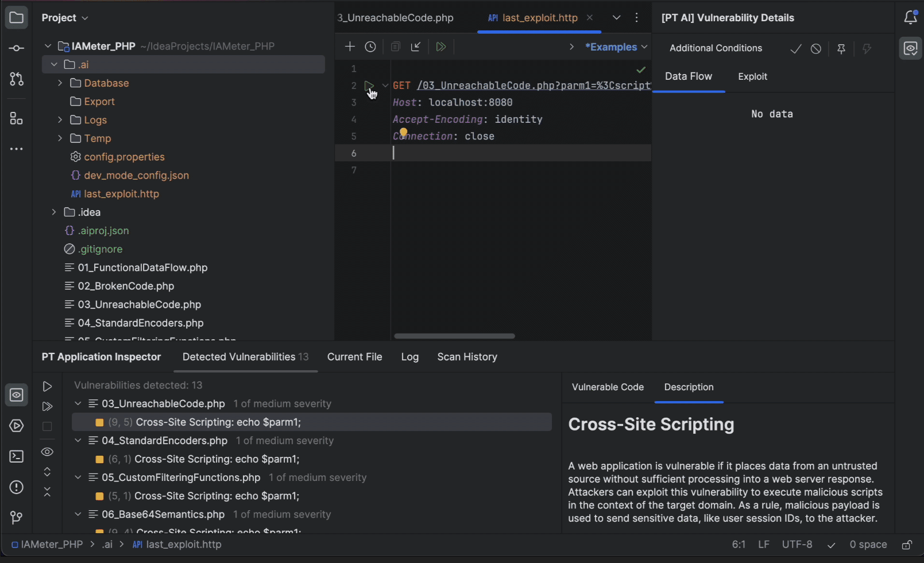Open the Current File tab
924x563 pixels.
pos(354,357)
